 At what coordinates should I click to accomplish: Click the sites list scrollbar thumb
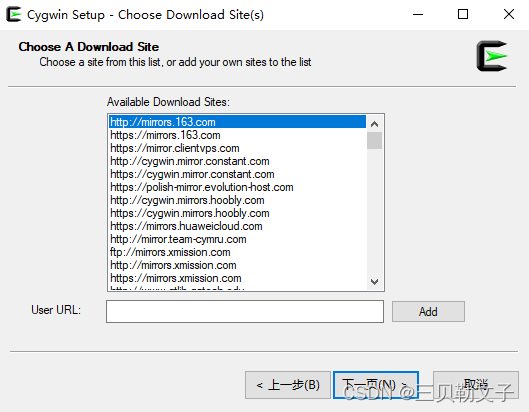pyautogui.click(x=374, y=140)
